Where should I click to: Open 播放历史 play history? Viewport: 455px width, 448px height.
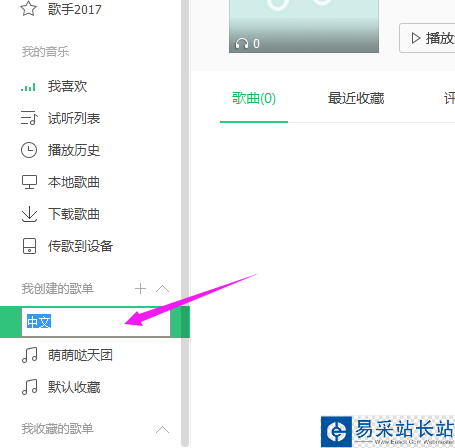pos(74,150)
